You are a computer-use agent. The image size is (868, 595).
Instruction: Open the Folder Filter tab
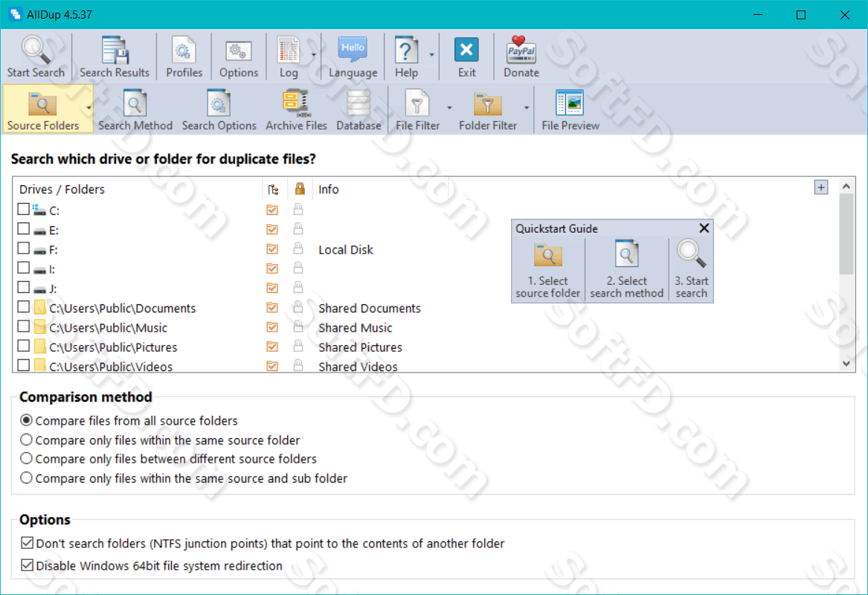coord(488,109)
